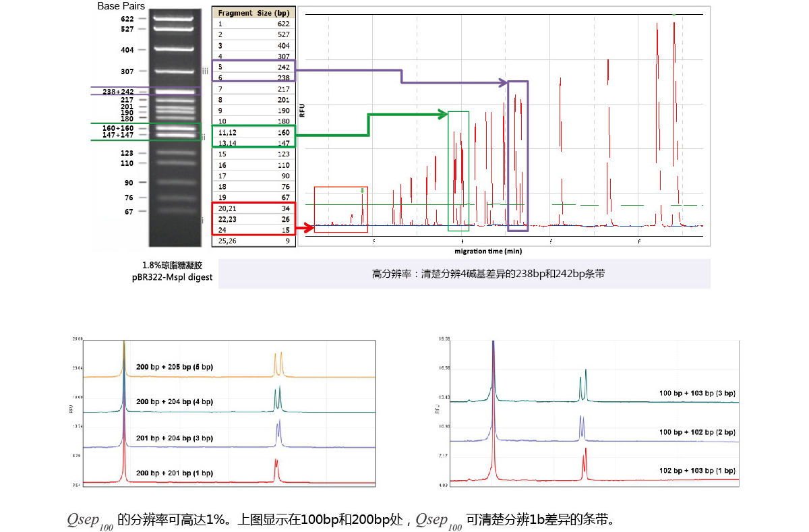Select the 238+242 band label on the gel
The width and height of the screenshot is (809, 532).
pos(117,91)
